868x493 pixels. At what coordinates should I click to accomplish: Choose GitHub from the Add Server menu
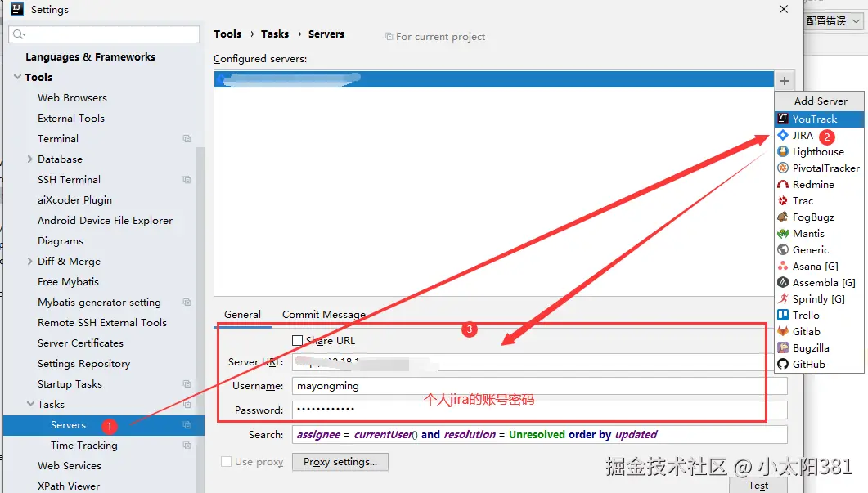[819, 364]
